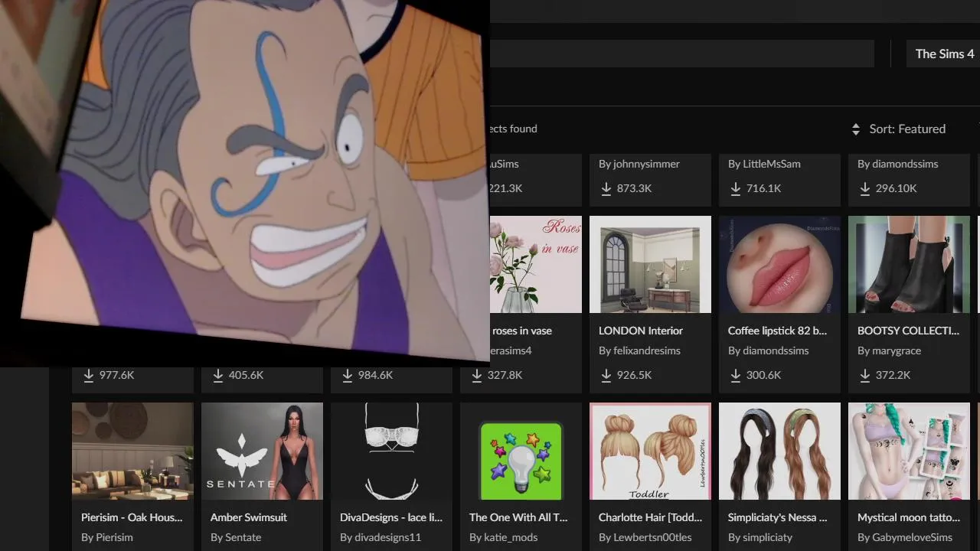The width and height of the screenshot is (980, 551).
Task: Open the BOOTSY COLLECTION thumbnail
Action: (x=909, y=264)
